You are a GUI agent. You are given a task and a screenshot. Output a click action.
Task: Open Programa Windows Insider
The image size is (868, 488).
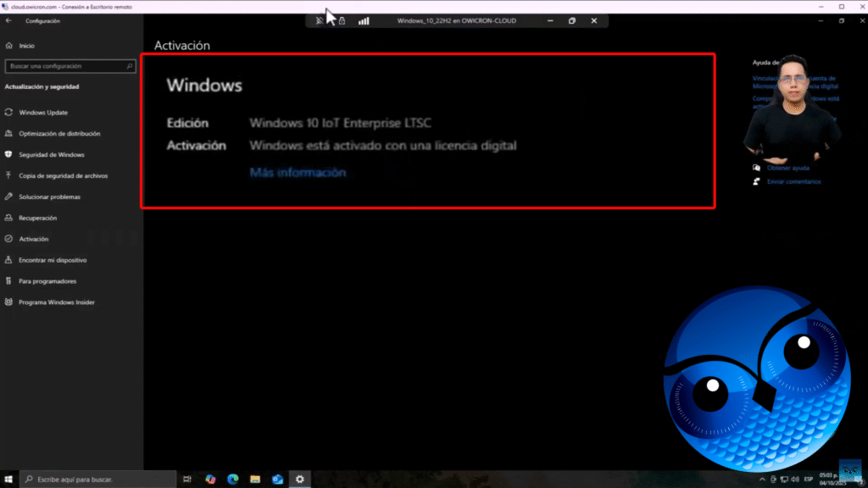pyautogui.click(x=56, y=302)
